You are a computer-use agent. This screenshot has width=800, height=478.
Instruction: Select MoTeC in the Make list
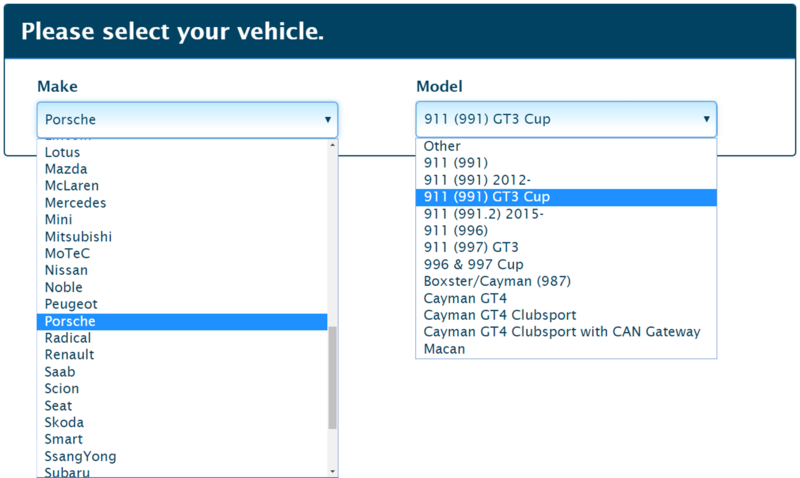(x=182, y=254)
